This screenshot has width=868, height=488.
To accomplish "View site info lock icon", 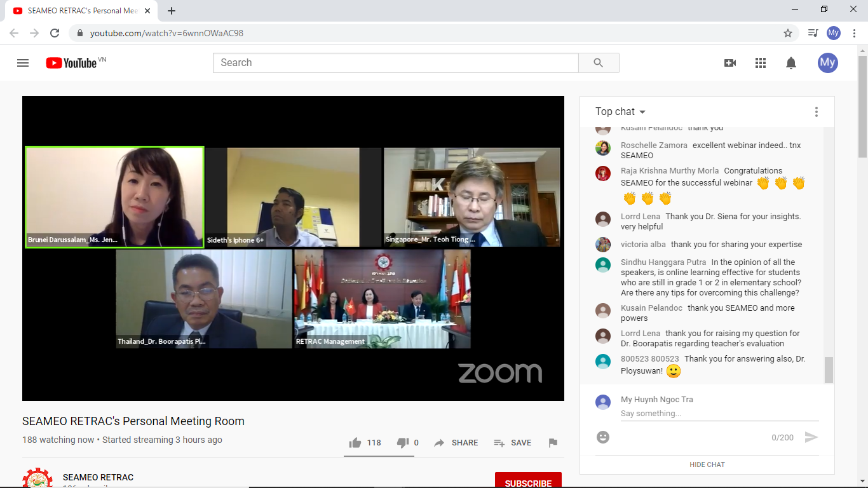I will click(80, 33).
